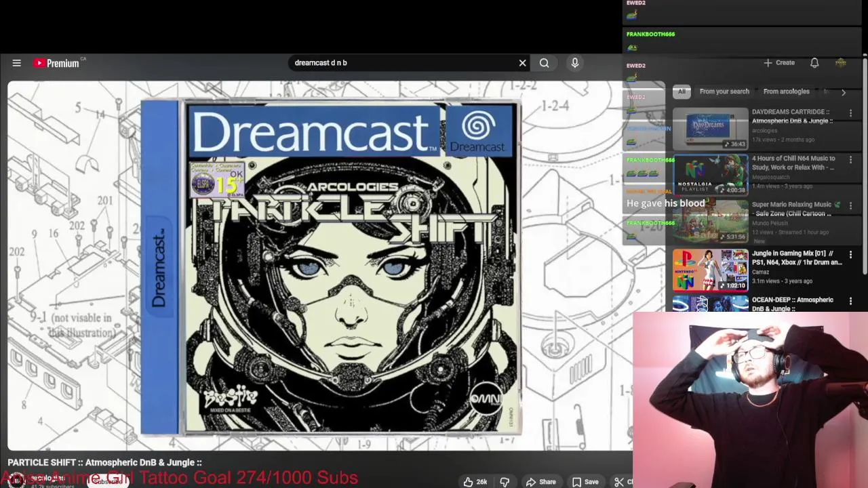Dislike the video with thumbs-down
Viewport: 868px width, 488px height.
point(505,482)
